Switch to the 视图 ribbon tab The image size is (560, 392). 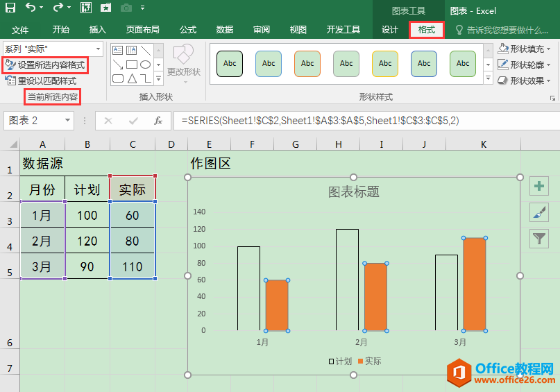pyautogui.click(x=298, y=30)
